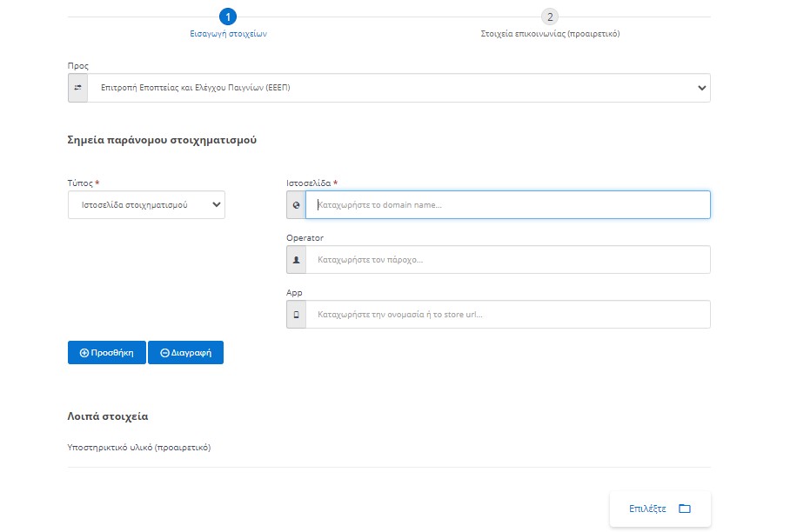The image size is (797, 532).
Task: Focus the domain name input field
Action: (508, 205)
